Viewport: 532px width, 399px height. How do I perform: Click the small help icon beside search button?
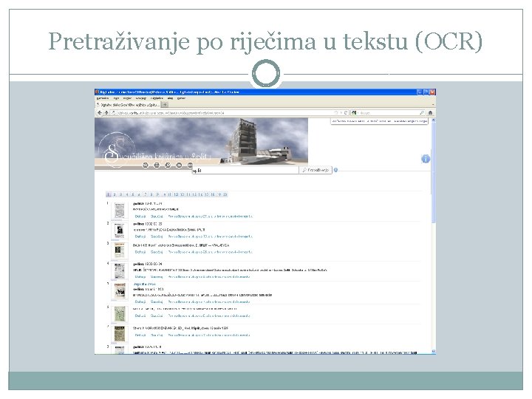(x=335, y=170)
